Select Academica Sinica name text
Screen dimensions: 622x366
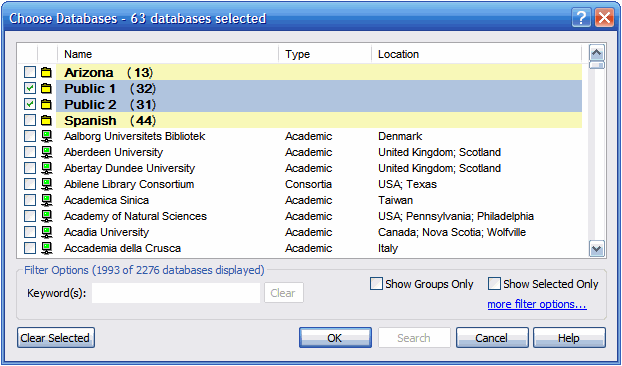[106, 200]
